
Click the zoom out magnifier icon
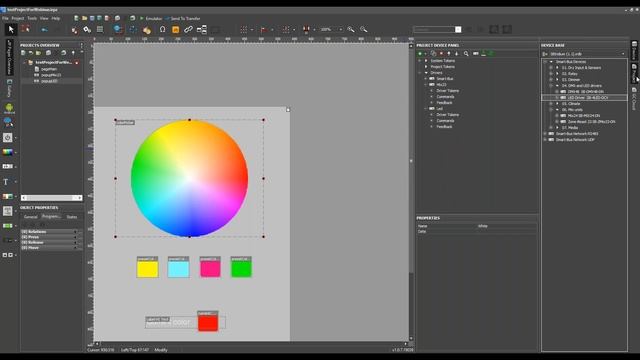pos(363,29)
